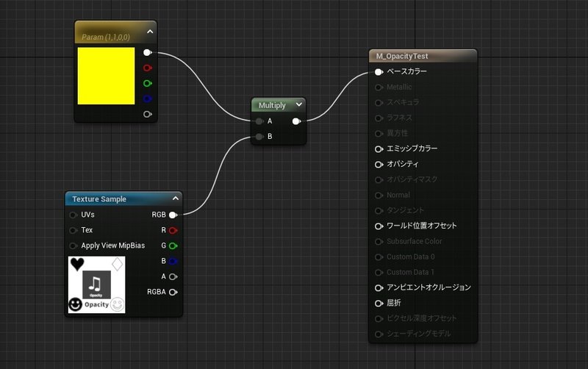The image size is (588, 369).
Task: Click the UVs input pin on Texture Sample
Action: click(x=73, y=215)
